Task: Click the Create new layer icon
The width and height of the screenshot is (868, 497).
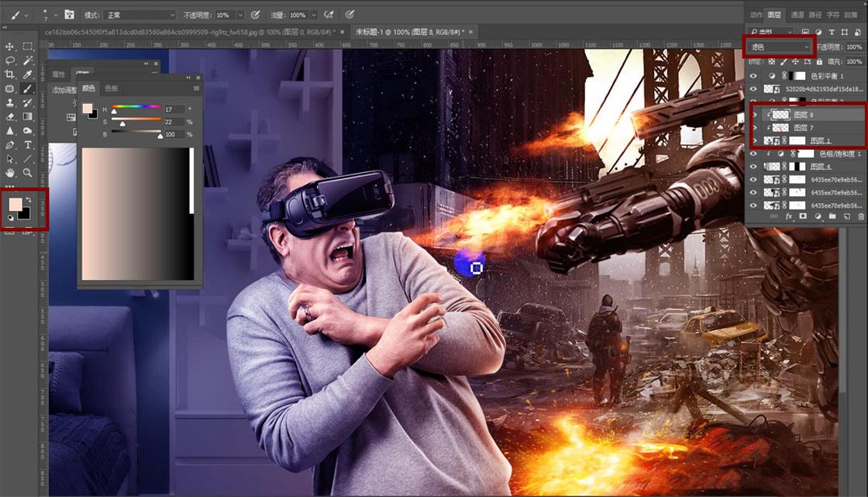Action: [x=846, y=216]
